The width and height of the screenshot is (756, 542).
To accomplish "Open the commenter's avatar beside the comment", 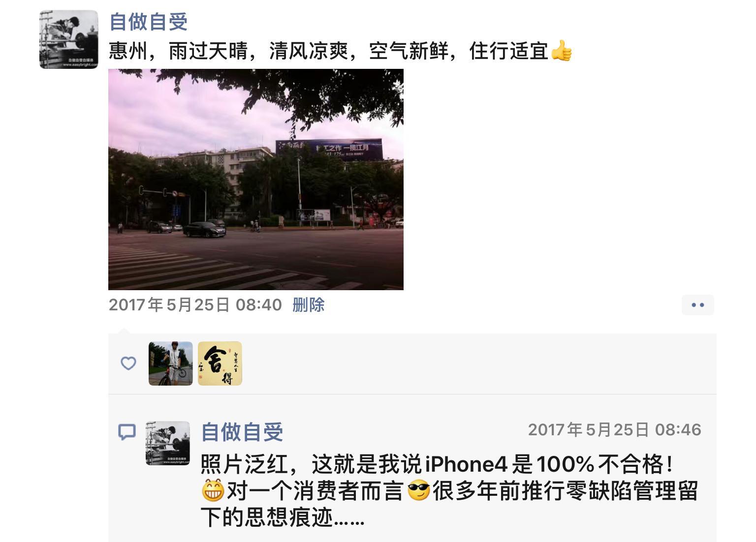I will point(168,443).
